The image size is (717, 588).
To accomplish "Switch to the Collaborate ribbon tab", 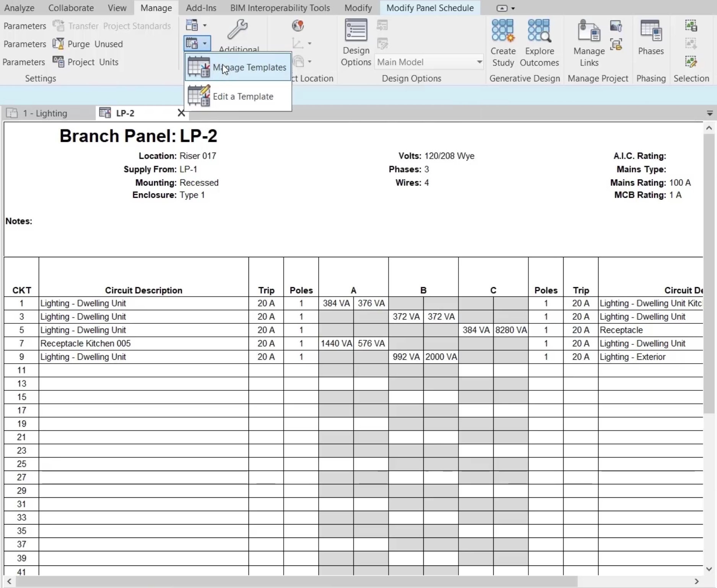I will click(71, 8).
